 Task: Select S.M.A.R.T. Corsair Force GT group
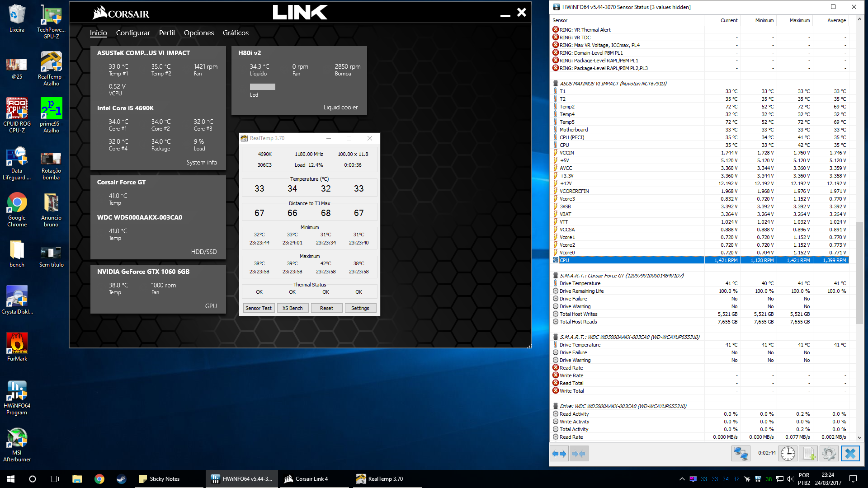coord(622,276)
